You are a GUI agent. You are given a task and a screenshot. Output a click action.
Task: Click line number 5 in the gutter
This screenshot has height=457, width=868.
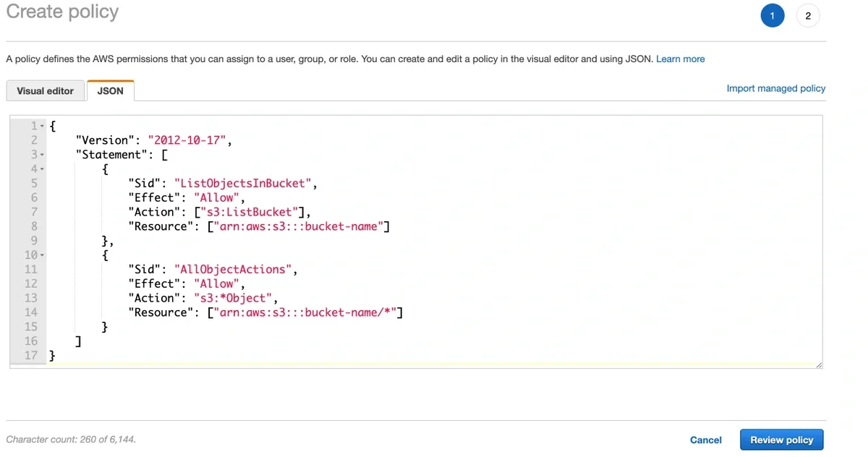pos(33,183)
